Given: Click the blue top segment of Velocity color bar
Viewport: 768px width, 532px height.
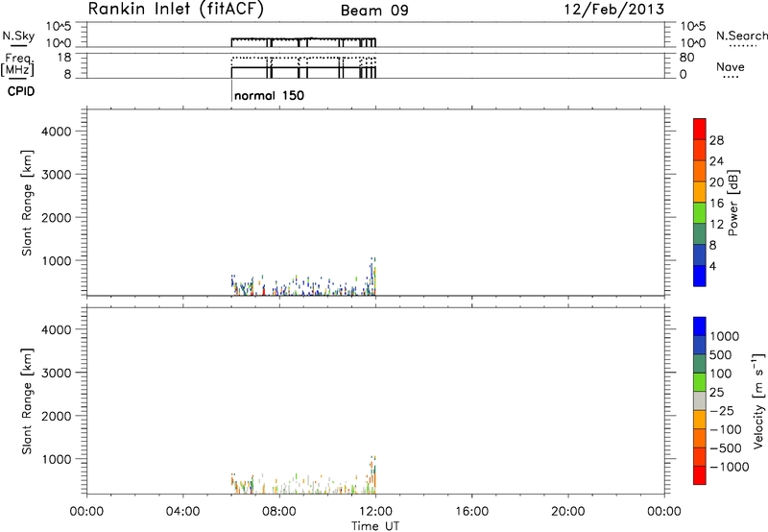Looking at the screenshot, I should (700, 326).
